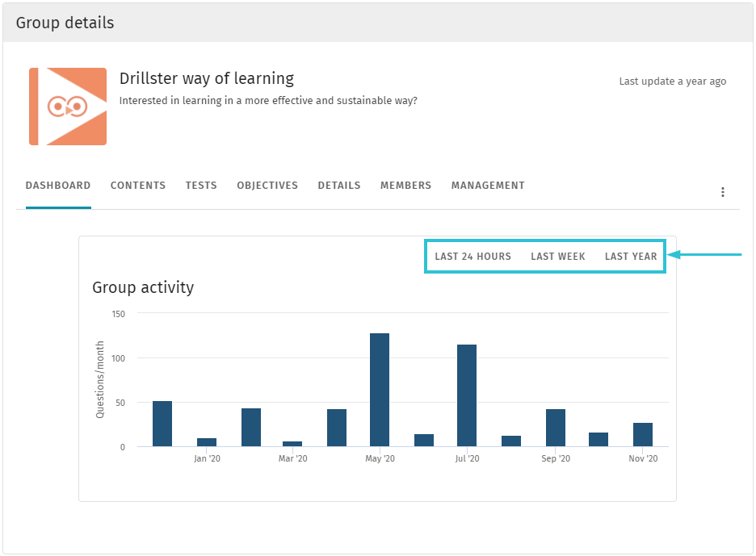
Task: Go to the Tests tab
Action: [x=201, y=186]
